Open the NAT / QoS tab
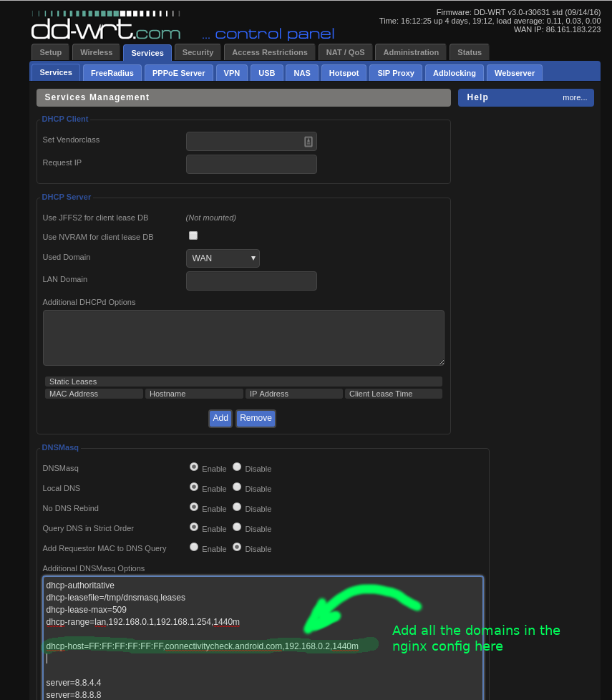Viewport: 612px width, 700px height. 345,52
